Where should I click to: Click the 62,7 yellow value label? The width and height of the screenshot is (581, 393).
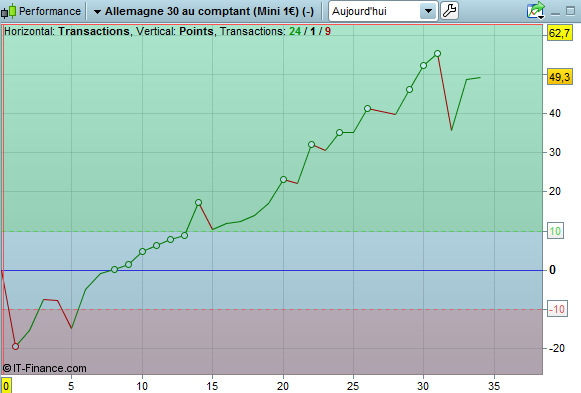[560, 33]
